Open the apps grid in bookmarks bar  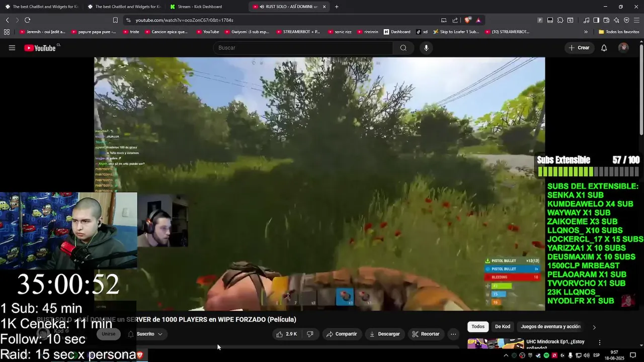(x=7, y=32)
